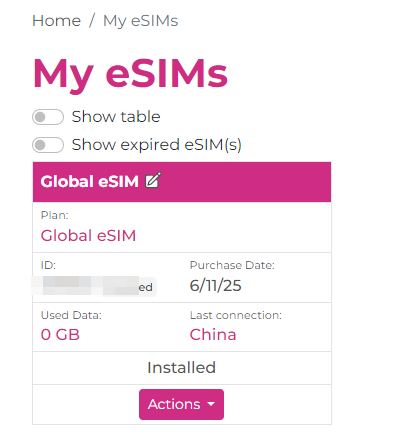Click the My eSIMs breadcrumb item

141,21
